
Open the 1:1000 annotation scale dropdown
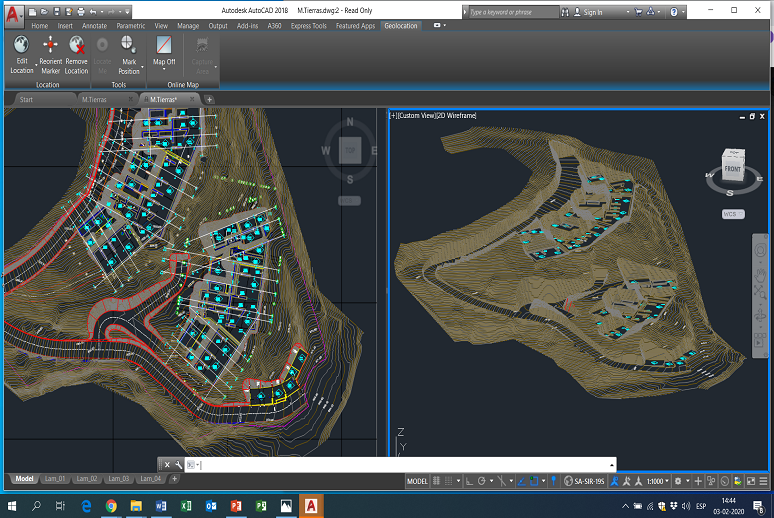click(658, 481)
